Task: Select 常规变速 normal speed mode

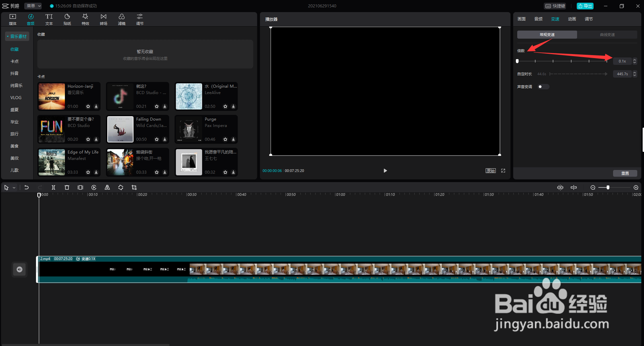Action: click(547, 35)
